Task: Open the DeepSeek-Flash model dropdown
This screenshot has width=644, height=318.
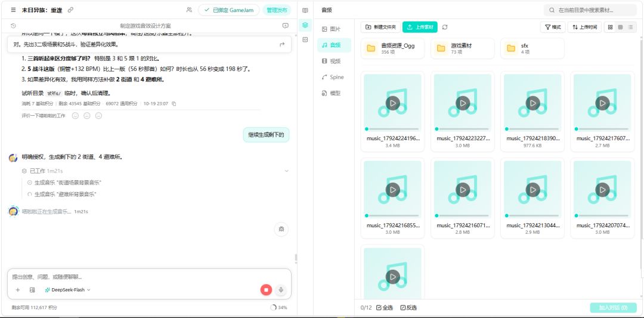Action: (68, 289)
